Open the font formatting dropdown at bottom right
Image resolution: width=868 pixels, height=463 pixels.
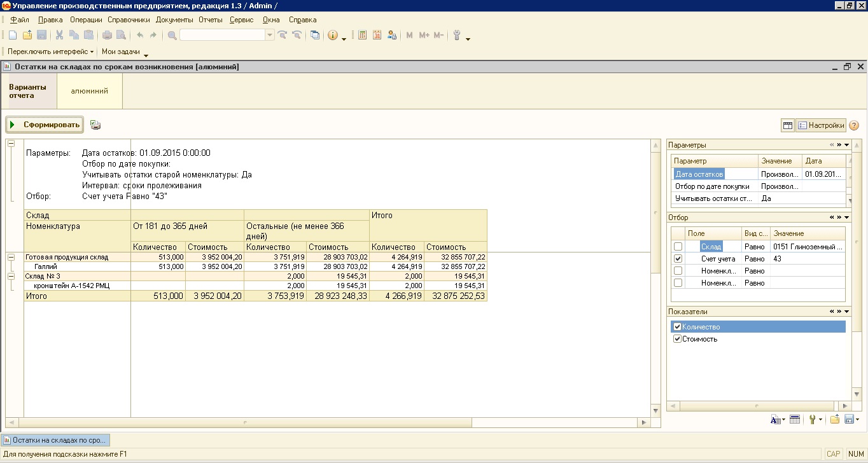778,419
